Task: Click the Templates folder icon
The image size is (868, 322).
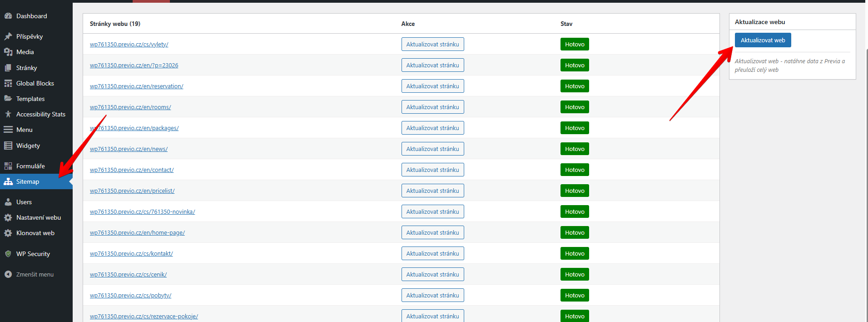Action: click(8, 99)
